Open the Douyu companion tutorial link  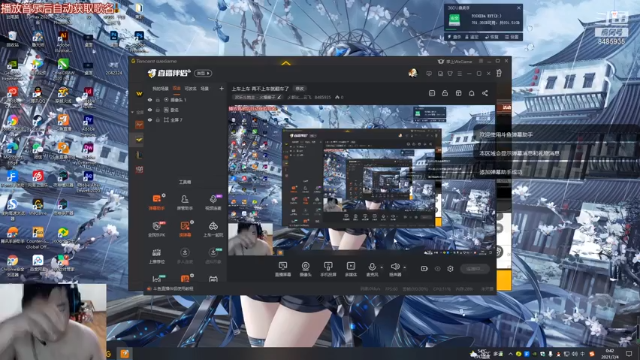[170, 289]
